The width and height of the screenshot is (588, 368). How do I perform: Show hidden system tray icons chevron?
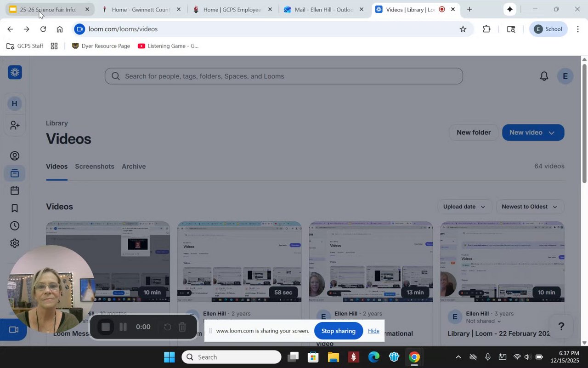[458, 357]
